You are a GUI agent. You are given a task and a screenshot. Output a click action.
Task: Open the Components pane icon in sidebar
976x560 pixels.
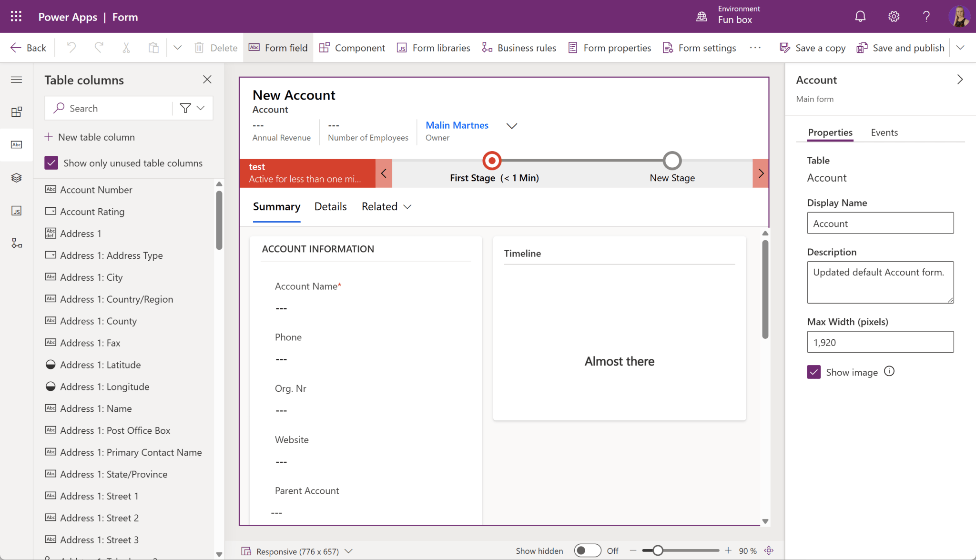16,112
